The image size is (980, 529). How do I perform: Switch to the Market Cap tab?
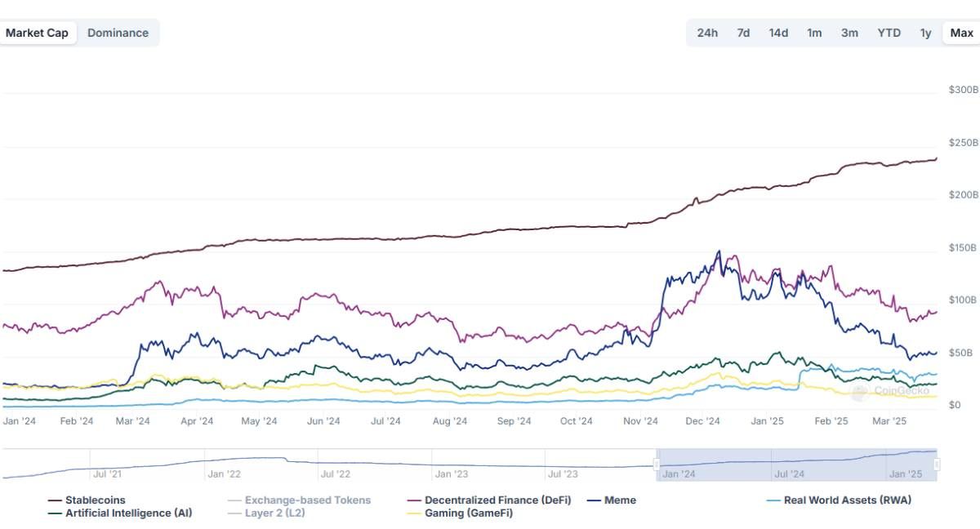coord(38,33)
